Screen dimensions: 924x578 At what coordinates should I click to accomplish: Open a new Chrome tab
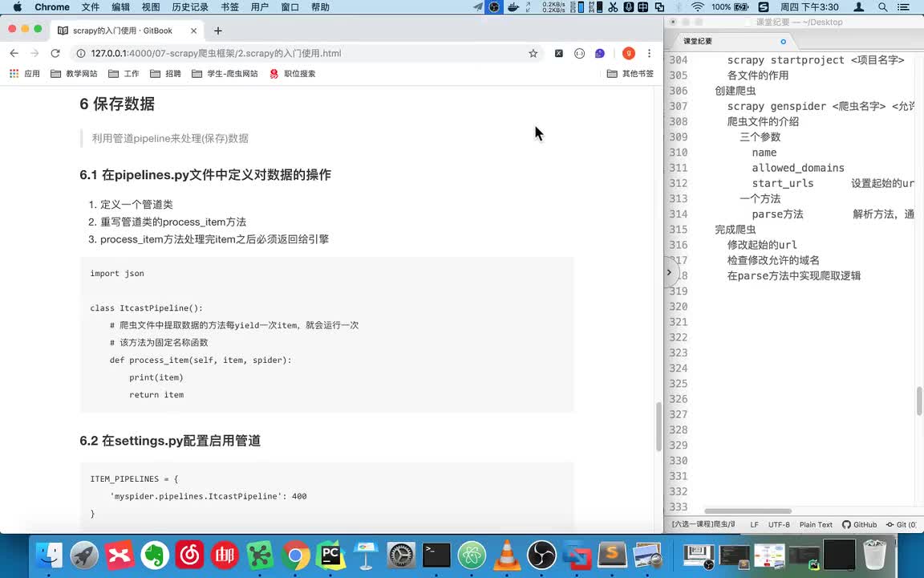(218, 31)
